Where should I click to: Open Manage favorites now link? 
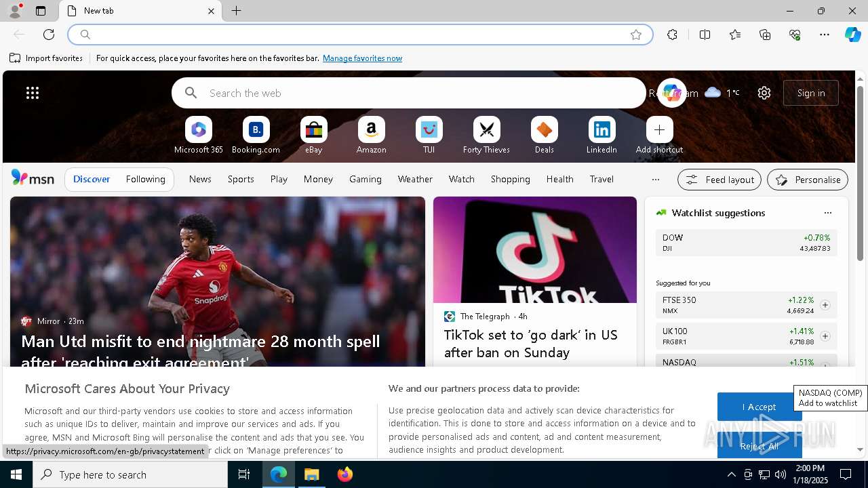click(x=362, y=58)
